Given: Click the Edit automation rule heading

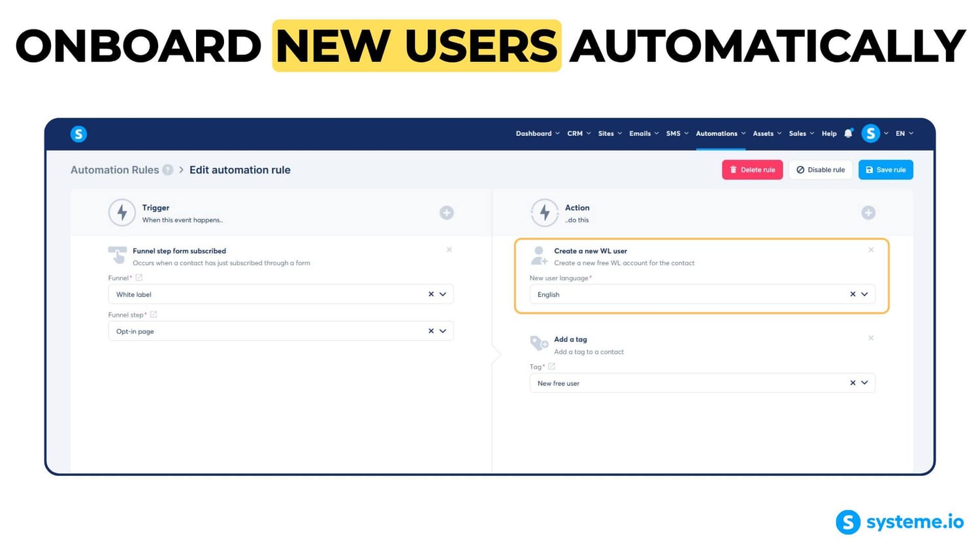Looking at the screenshot, I should (240, 170).
